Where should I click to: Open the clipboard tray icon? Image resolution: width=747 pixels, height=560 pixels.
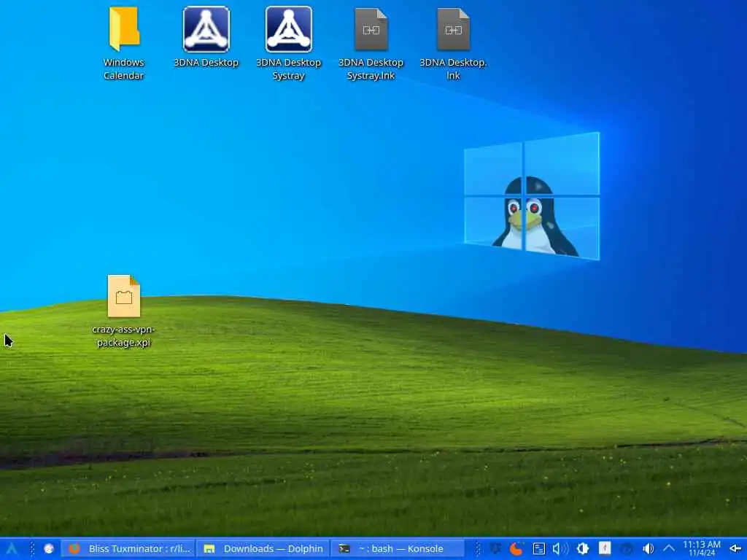(539, 549)
